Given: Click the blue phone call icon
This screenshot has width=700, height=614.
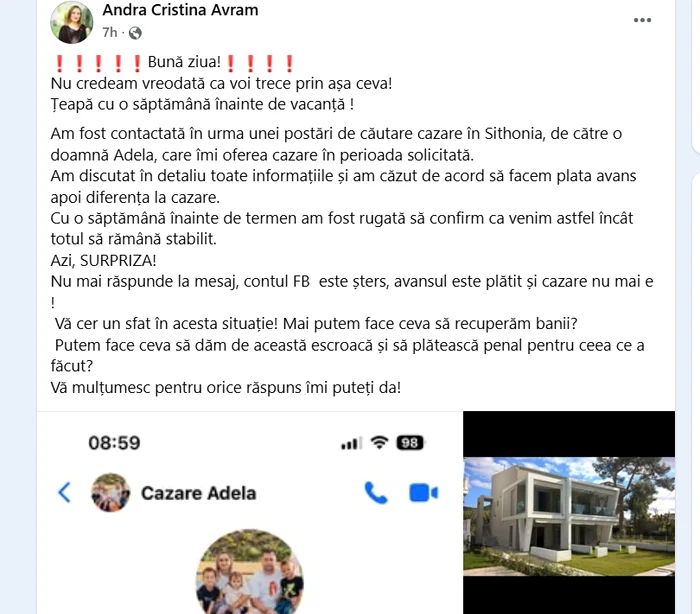Looking at the screenshot, I should [376, 493].
